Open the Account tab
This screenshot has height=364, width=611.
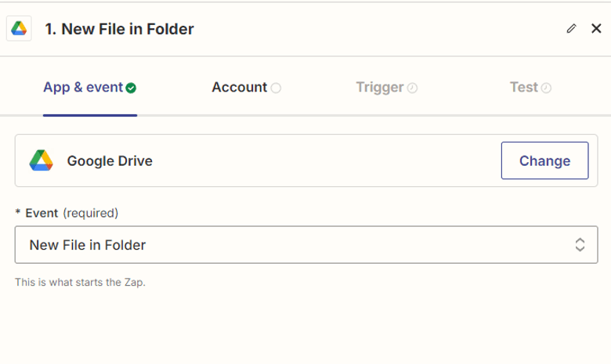239,87
